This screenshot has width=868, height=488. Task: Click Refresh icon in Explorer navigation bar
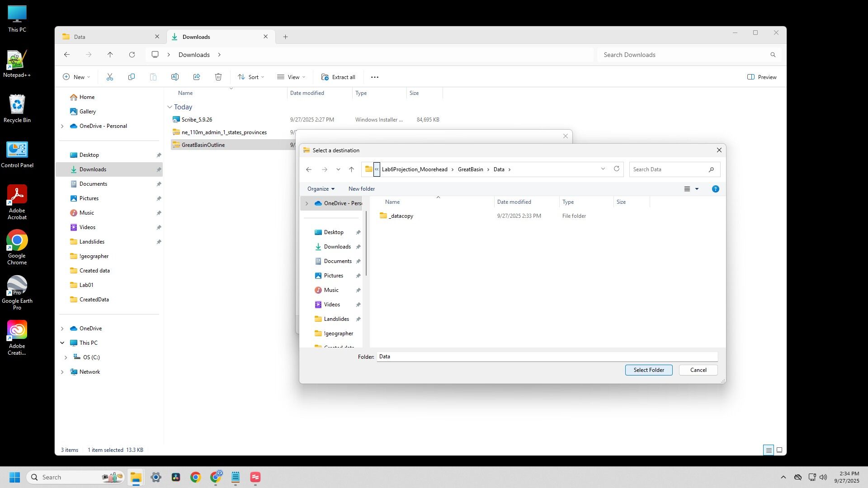[132, 55]
